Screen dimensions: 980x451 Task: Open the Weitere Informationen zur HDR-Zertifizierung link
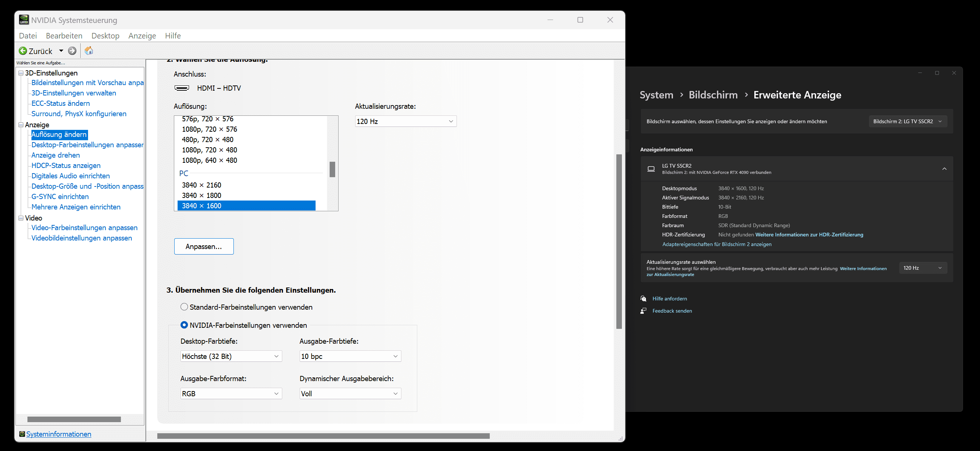809,235
